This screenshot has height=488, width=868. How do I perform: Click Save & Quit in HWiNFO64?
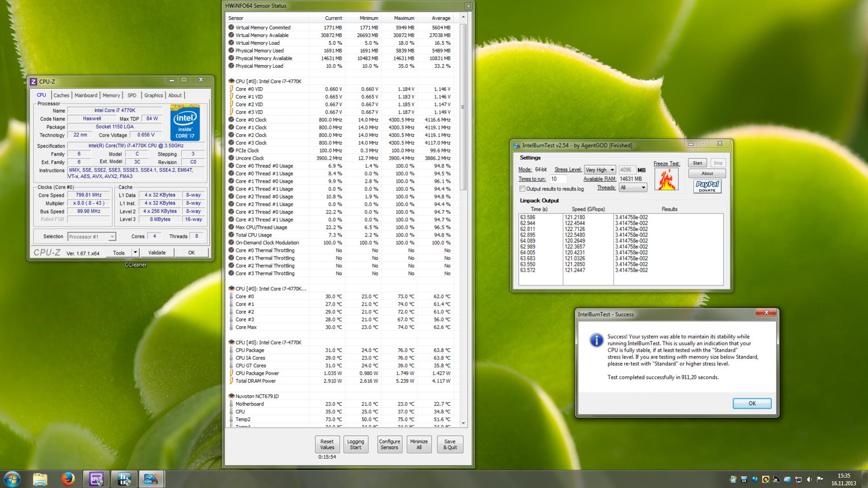[x=450, y=445]
